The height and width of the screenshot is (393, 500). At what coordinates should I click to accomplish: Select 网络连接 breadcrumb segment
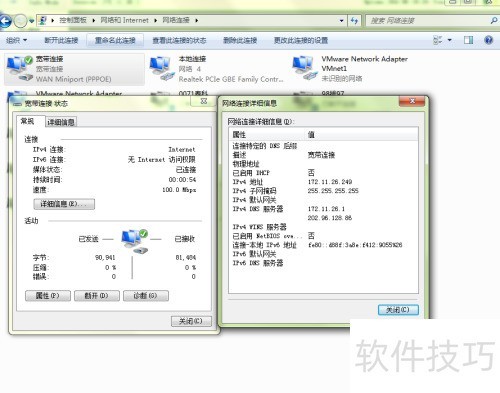(176, 20)
